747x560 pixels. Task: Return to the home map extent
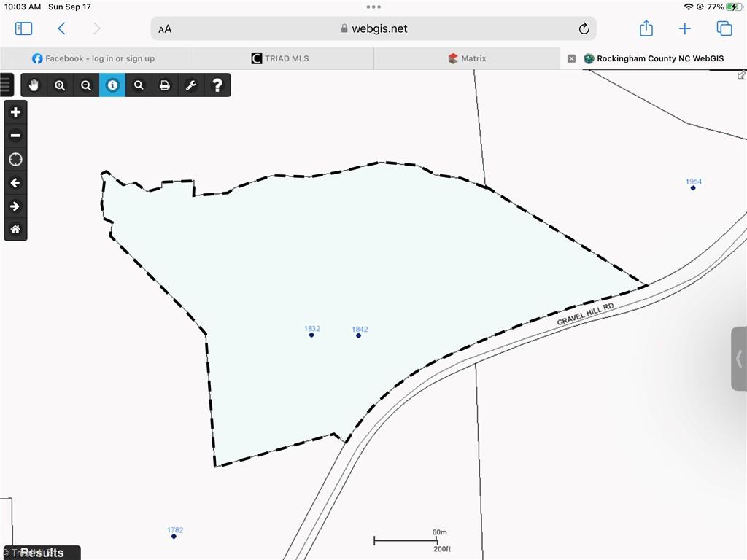pyautogui.click(x=15, y=230)
